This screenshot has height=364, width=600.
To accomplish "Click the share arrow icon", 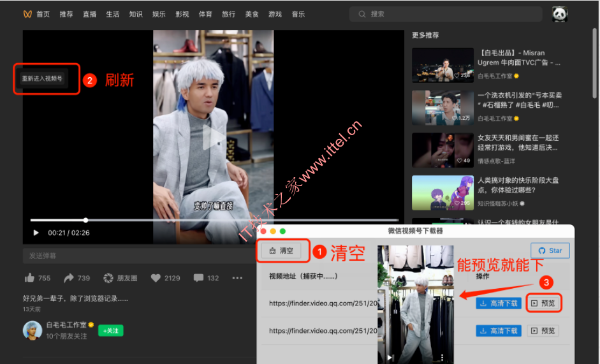I will click(x=69, y=278).
